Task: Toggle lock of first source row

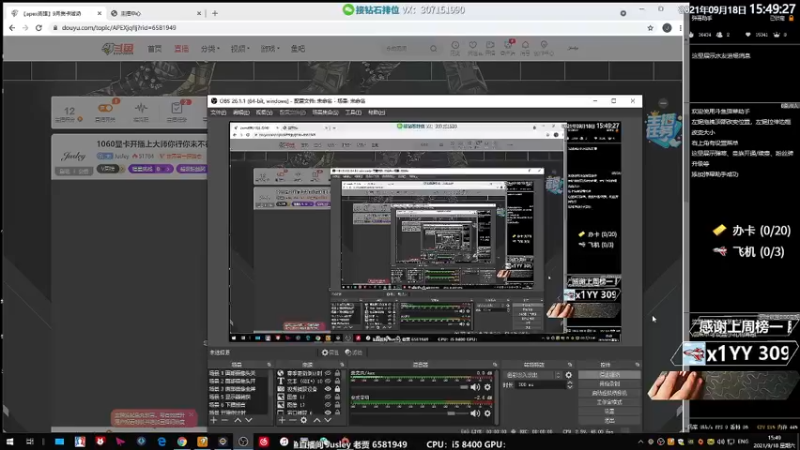Action: coord(337,373)
